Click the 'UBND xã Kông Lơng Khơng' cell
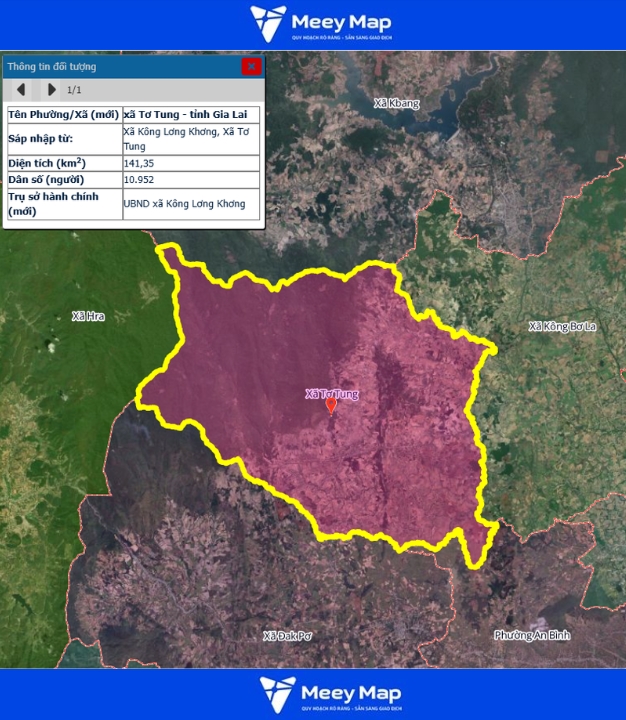 tap(191, 203)
